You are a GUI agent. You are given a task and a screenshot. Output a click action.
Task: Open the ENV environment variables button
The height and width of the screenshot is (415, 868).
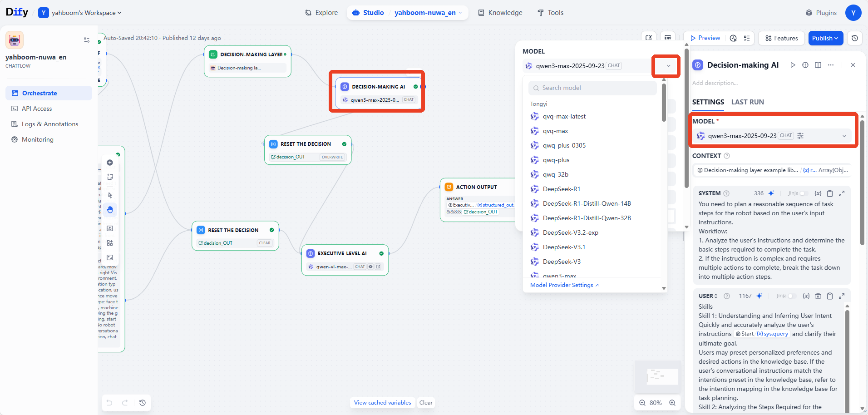coord(668,38)
